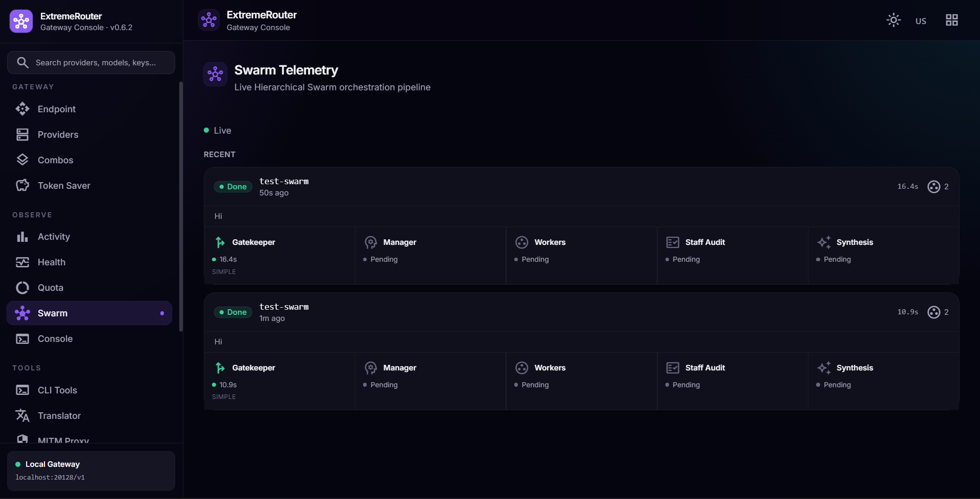
Task: Navigate to Health page
Action: coord(89,262)
